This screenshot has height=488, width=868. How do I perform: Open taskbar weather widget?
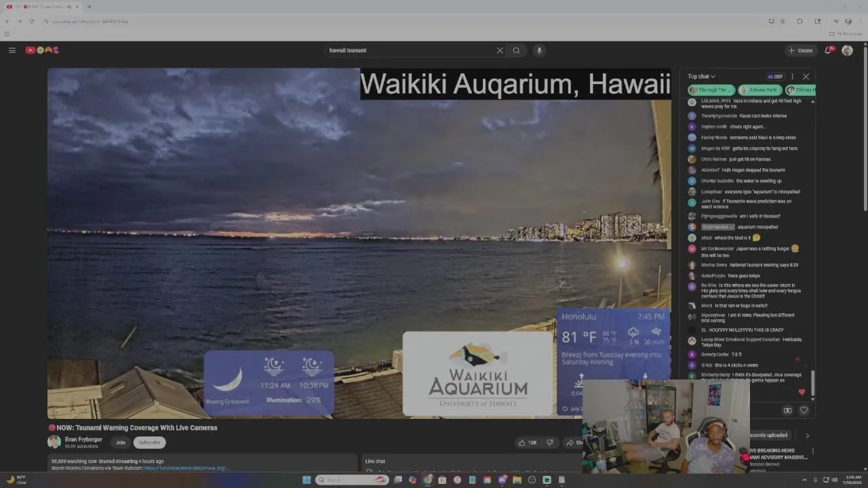coord(16,480)
